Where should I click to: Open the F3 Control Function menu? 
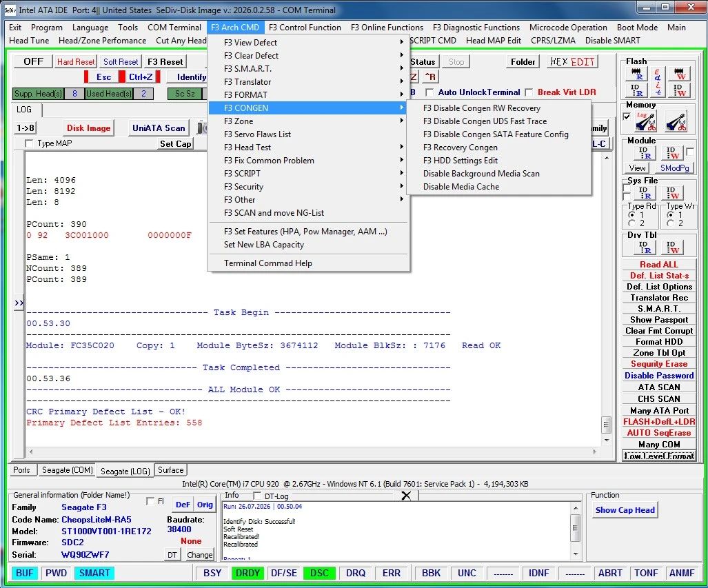(x=305, y=28)
